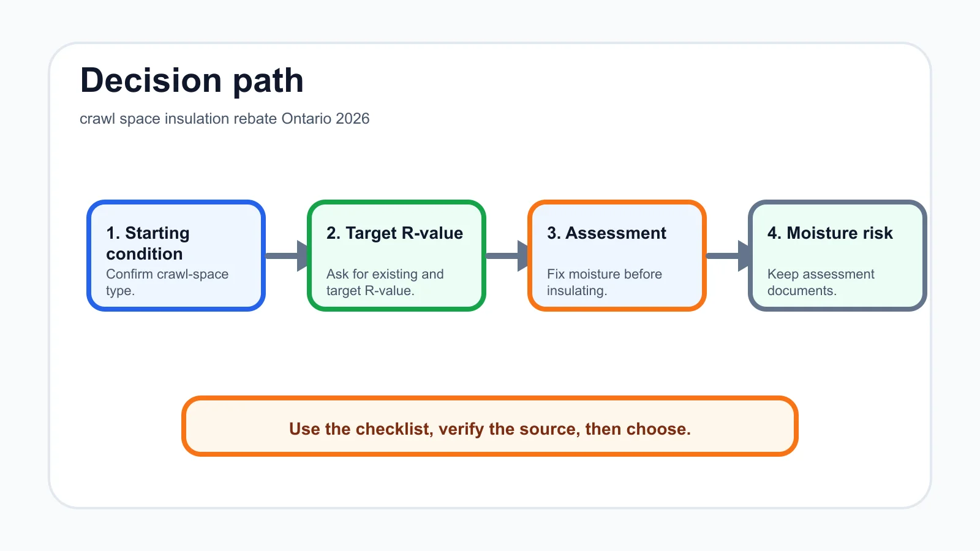Open the Starting condition step box
The image size is (980, 551).
point(176,255)
